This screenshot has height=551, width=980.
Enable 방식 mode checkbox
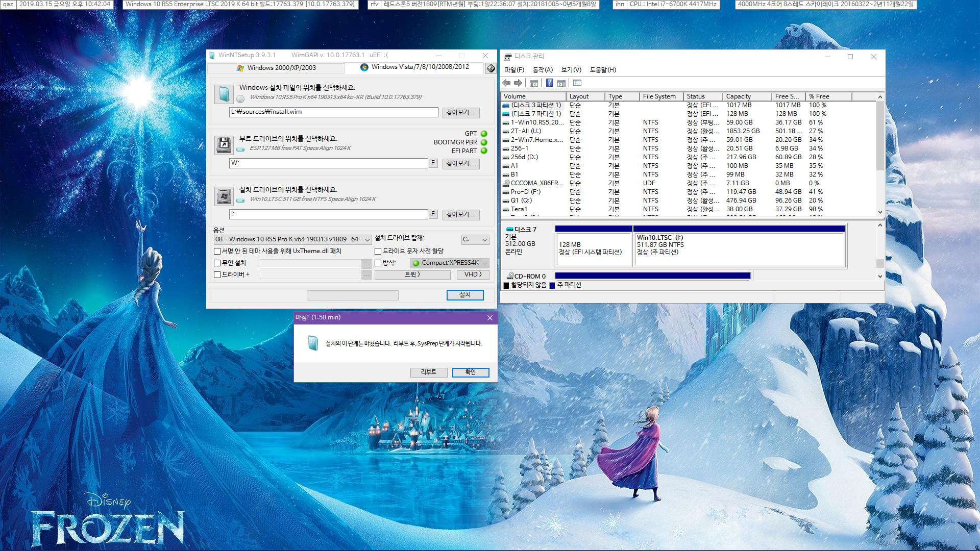378,263
